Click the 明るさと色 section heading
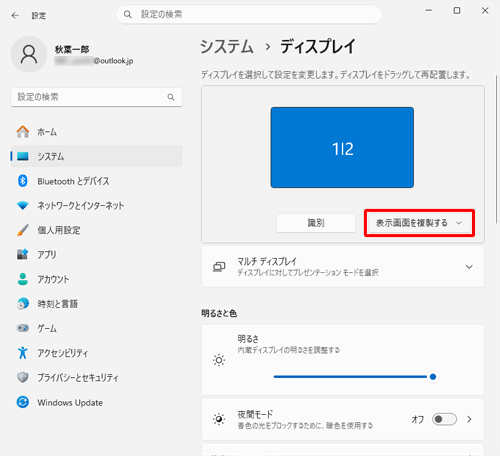This screenshot has height=456, width=500. click(x=219, y=313)
